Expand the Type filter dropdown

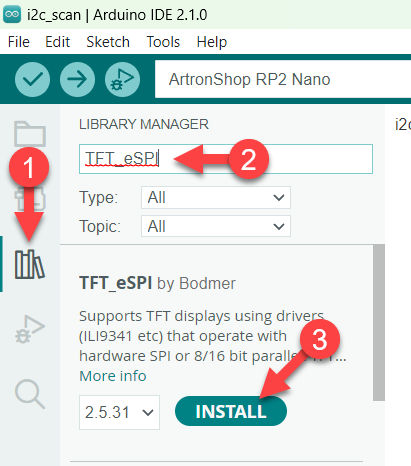[x=216, y=198]
